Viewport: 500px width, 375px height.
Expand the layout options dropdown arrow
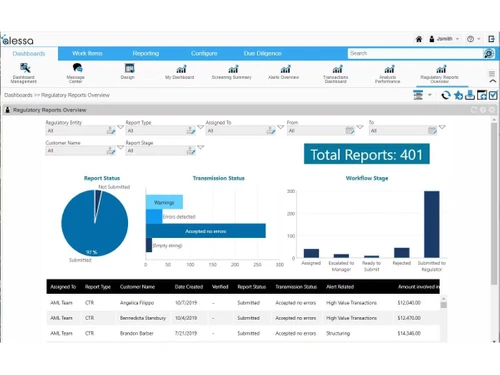coord(430,95)
